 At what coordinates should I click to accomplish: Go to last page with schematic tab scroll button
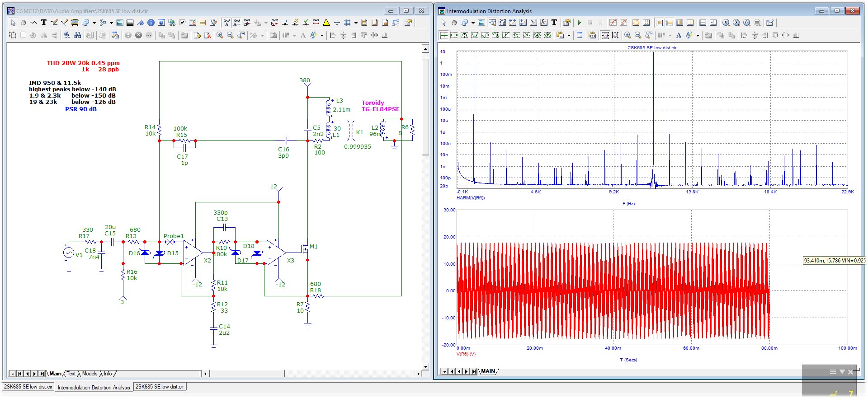(x=42, y=374)
